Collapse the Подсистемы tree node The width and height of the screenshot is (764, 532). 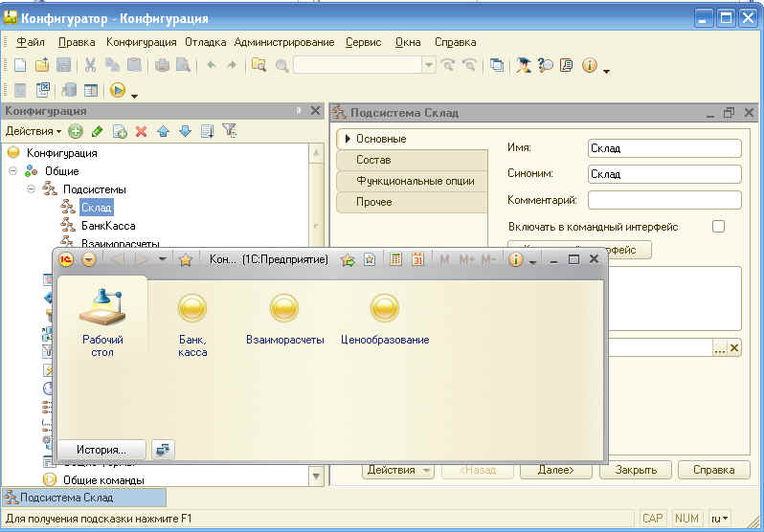32,189
